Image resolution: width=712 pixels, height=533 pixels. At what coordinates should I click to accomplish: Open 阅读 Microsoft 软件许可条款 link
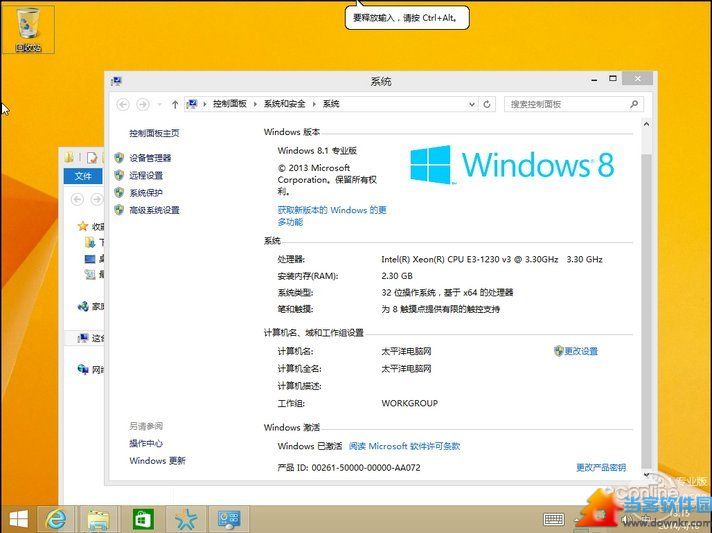tap(404, 446)
